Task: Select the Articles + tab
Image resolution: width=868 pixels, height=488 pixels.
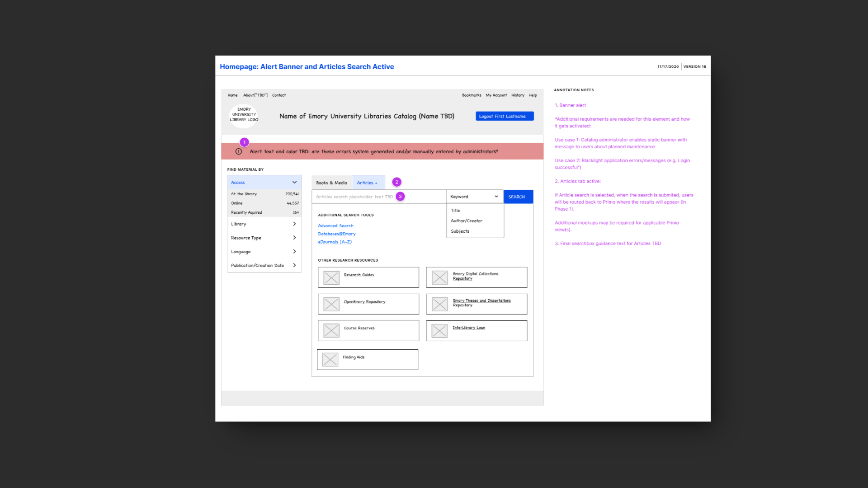Action: [x=367, y=183]
